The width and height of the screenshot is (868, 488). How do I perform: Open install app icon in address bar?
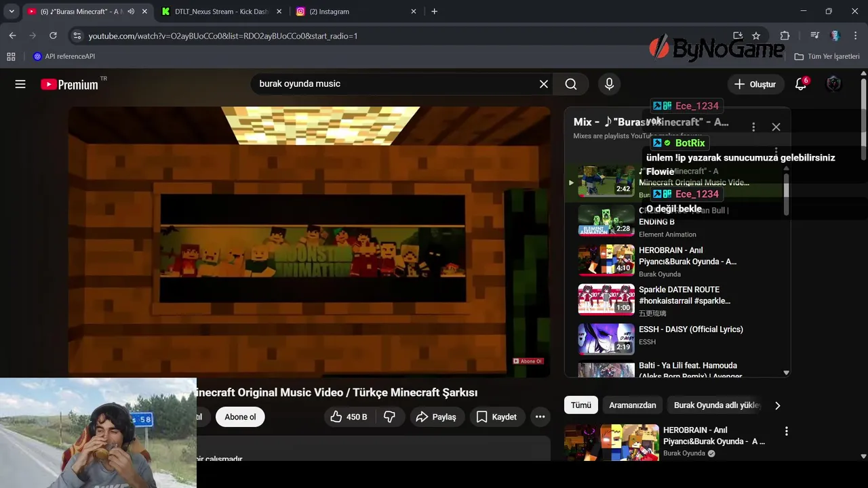pyautogui.click(x=738, y=35)
